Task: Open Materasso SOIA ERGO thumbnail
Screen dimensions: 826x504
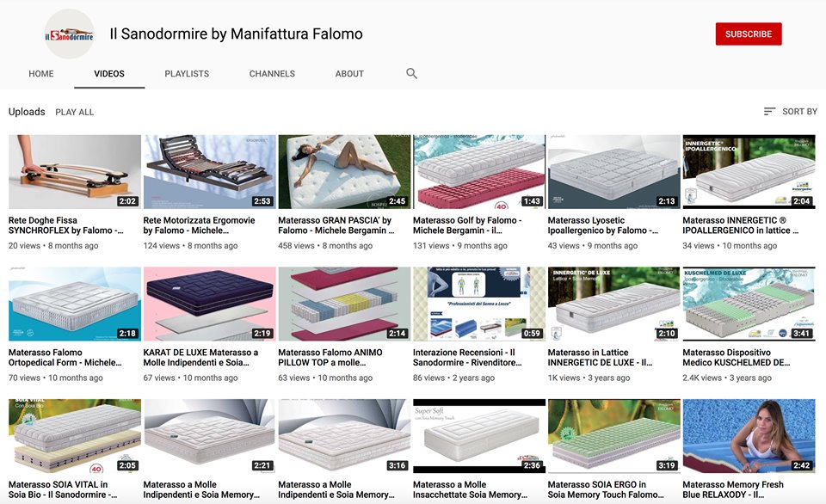Action: tap(614, 436)
